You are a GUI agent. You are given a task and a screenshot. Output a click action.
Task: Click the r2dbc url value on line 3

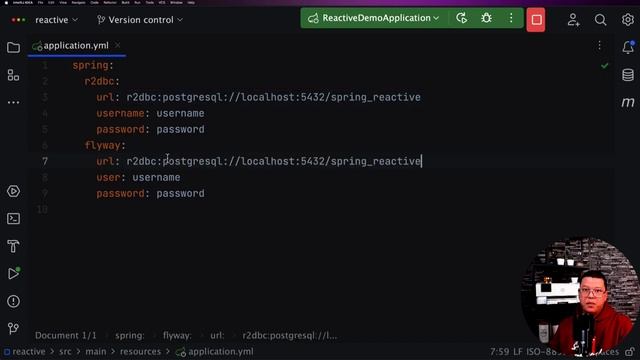pyautogui.click(x=273, y=97)
